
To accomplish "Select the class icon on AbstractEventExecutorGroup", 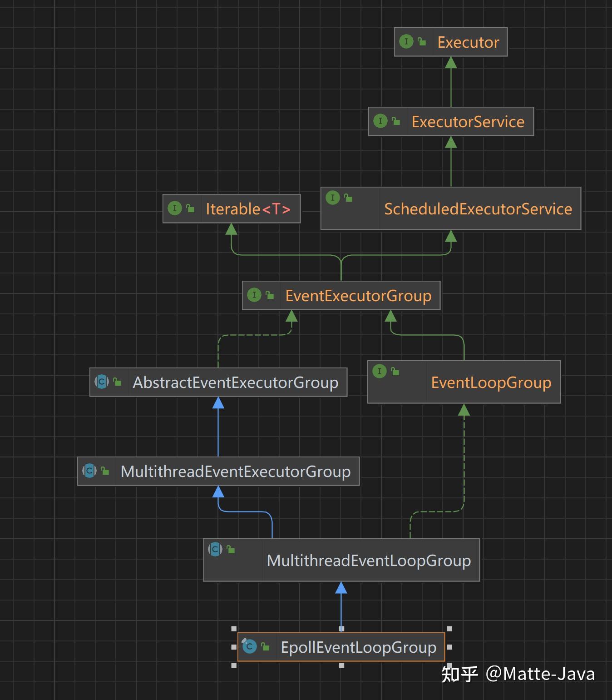I will click(102, 382).
